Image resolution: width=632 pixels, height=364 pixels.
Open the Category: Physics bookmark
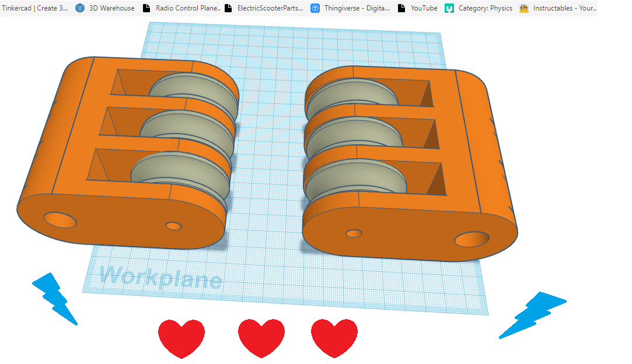coord(479,8)
